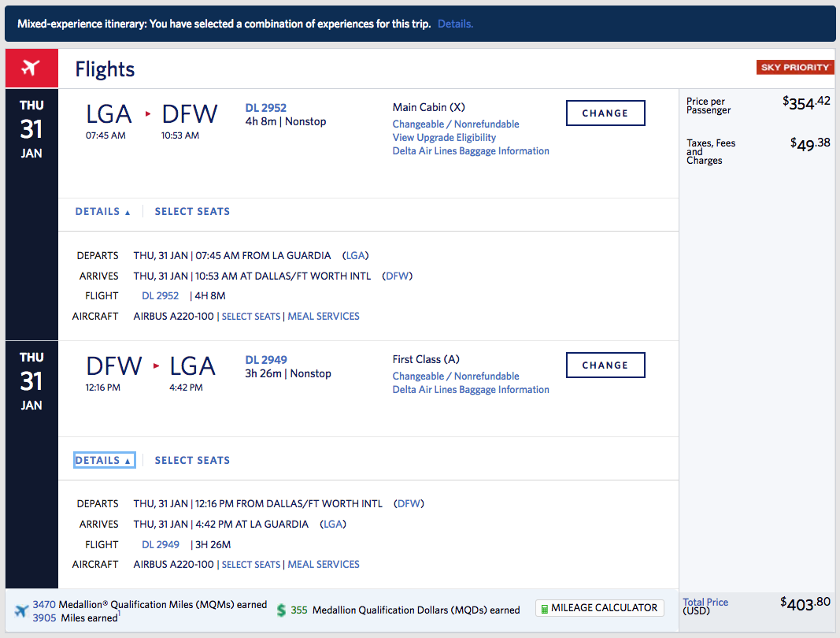Click the $354.42 price per passenger

pyautogui.click(x=806, y=102)
